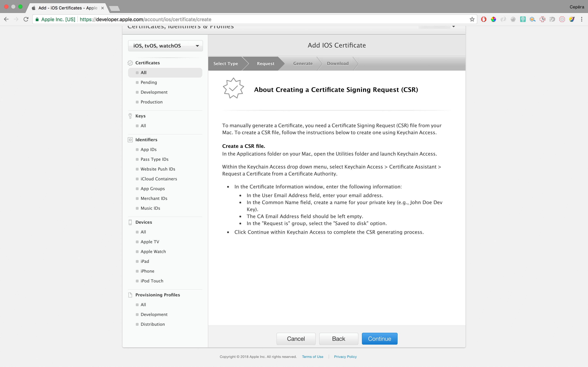Open Chrome three-dot menu icon
The width and height of the screenshot is (588, 367).
(x=582, y=19)
